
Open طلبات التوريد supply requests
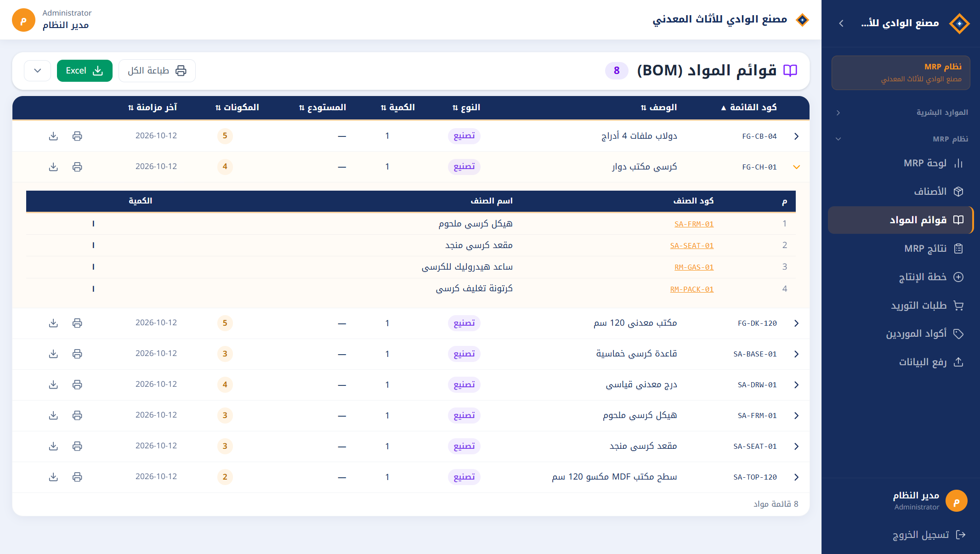coord(900,305)
